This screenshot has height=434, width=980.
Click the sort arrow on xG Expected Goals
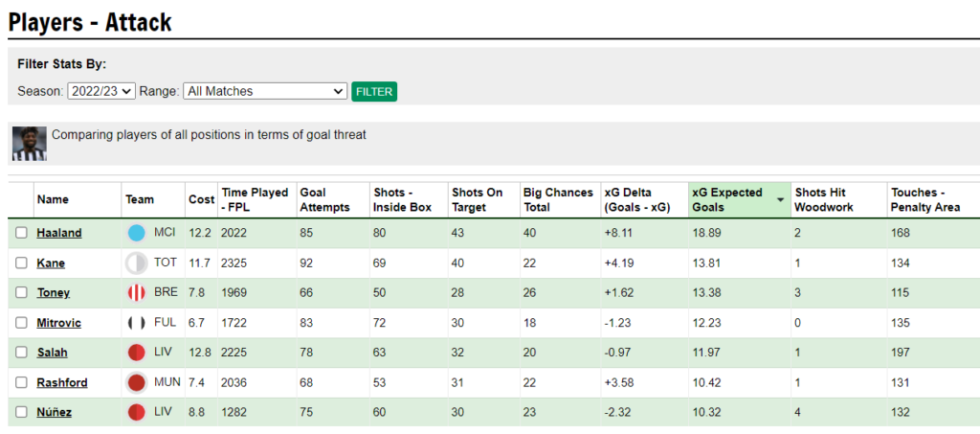click(x=780, y=200)
